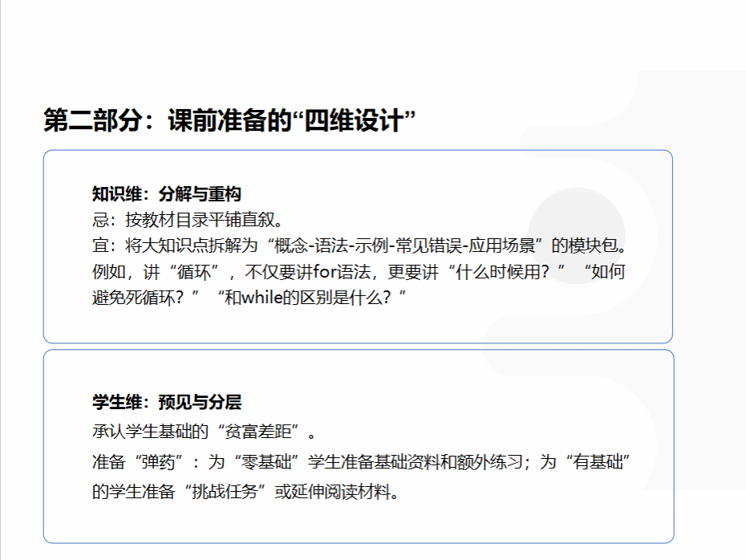Viewport: 746px width, 560px height.
Task: Select the heading "学生维：预见与分层"
Action: [x=167, y=402]
